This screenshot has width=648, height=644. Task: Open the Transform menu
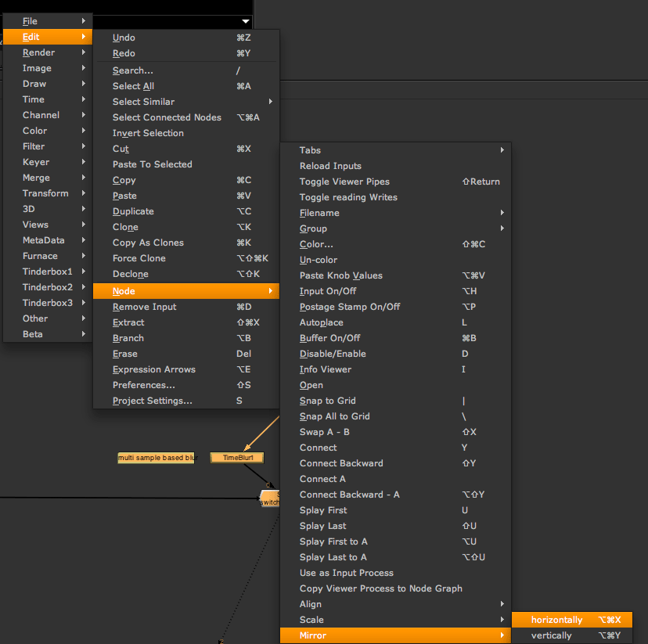click(x=45, y=193)
